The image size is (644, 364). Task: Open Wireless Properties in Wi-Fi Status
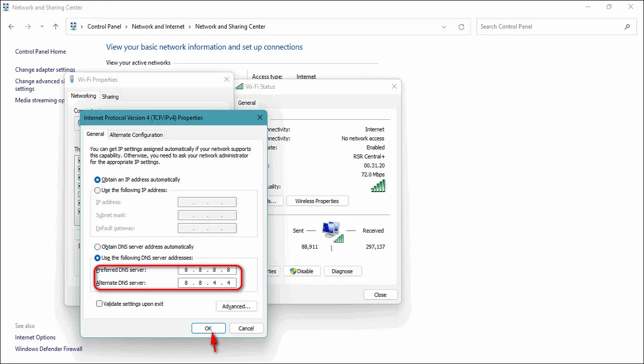[x=317, y=201]
